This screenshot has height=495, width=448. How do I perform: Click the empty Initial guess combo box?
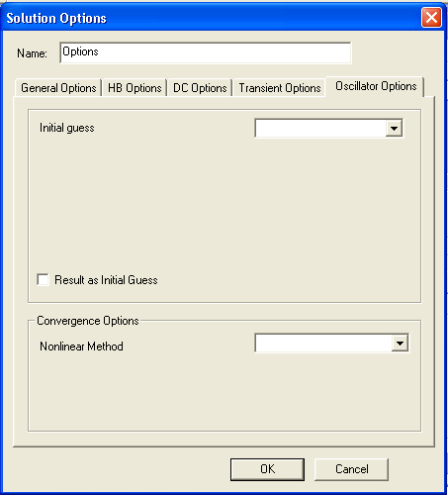pos(328,129)
